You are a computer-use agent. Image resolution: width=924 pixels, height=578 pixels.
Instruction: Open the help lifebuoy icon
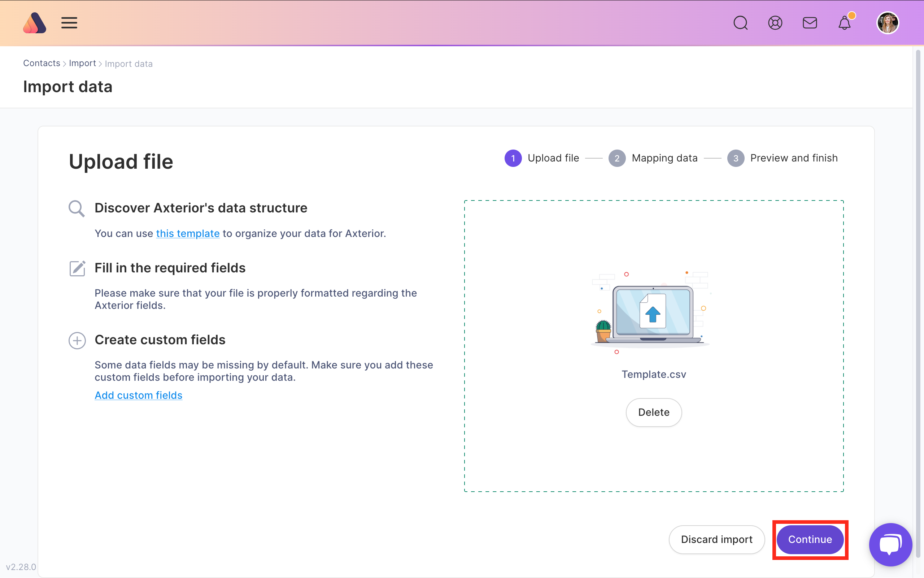(775, 23)
